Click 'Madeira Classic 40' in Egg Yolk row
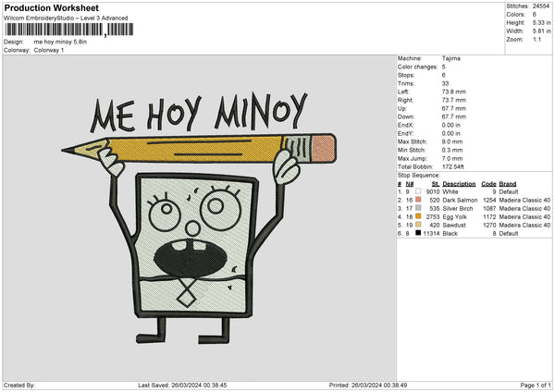 524,217
